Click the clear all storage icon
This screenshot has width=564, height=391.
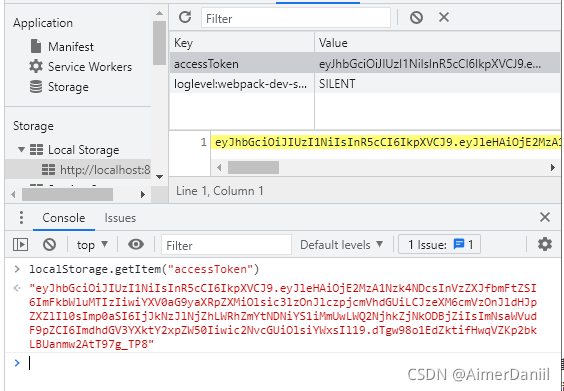(x=416, y=17)
